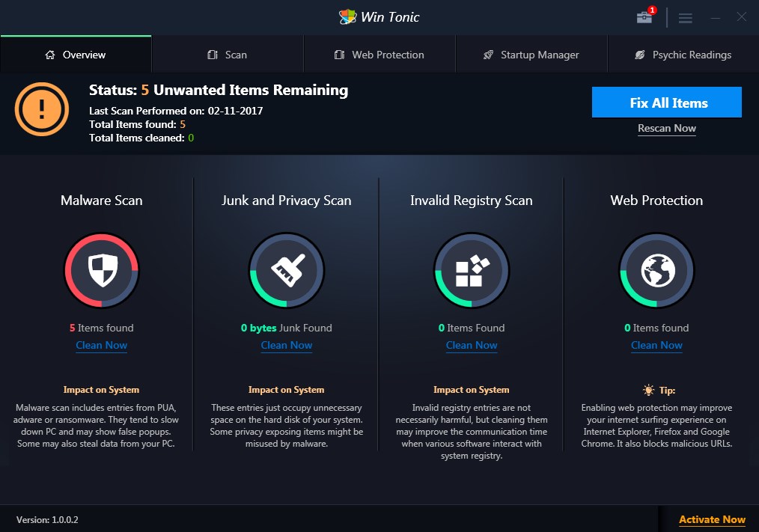Clean Now under Junk and Privacy Scan

(286, 345)
